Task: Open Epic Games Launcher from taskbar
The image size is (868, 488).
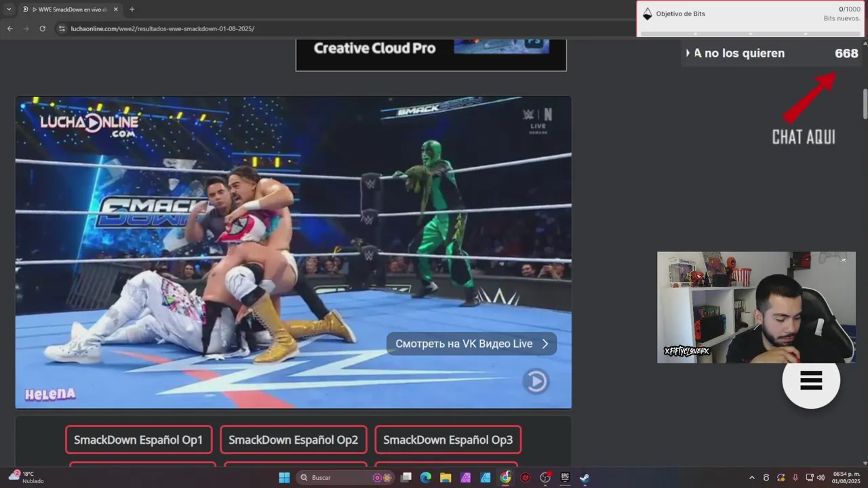Action: coord(565,478)
